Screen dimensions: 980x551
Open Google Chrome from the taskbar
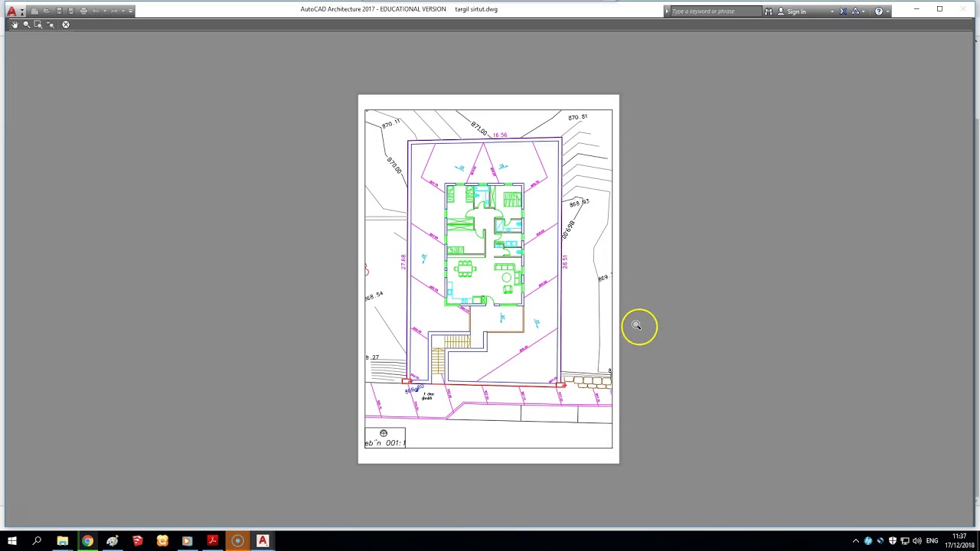[87, 541]
